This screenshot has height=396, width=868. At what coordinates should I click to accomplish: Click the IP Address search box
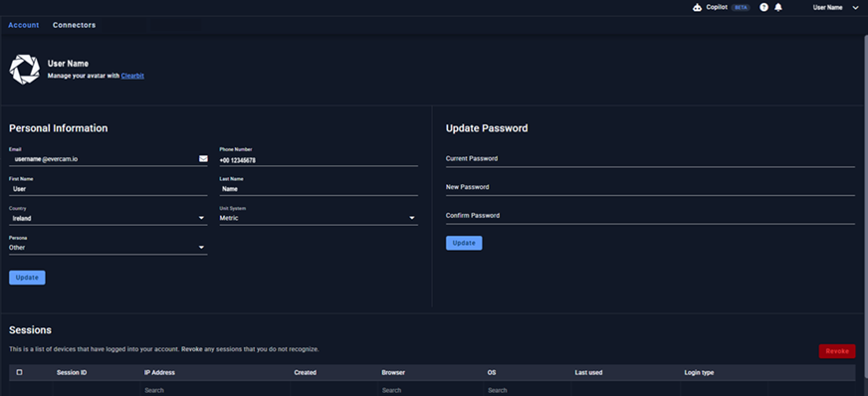tap(215, 390)
